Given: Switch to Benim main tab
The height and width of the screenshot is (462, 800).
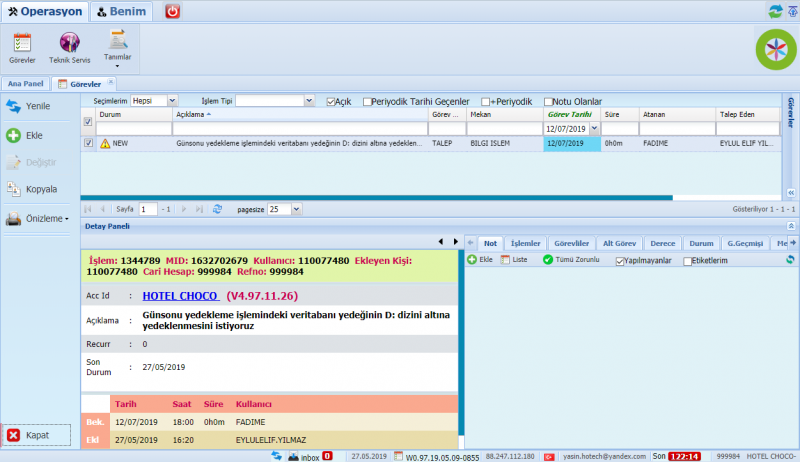Looking at the screenshot, I should (x=121, y=11).
